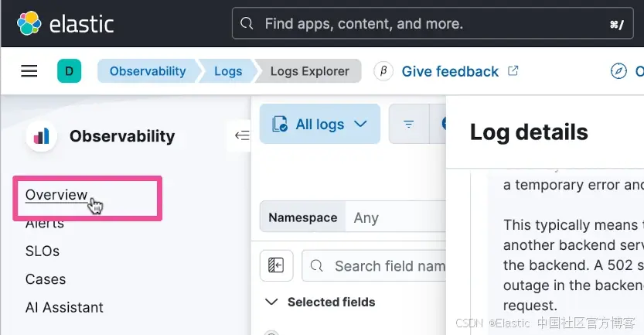Click the Logs Explorer breadcrumb
Viewport: 644px width, 335px height.
(310, 71)
